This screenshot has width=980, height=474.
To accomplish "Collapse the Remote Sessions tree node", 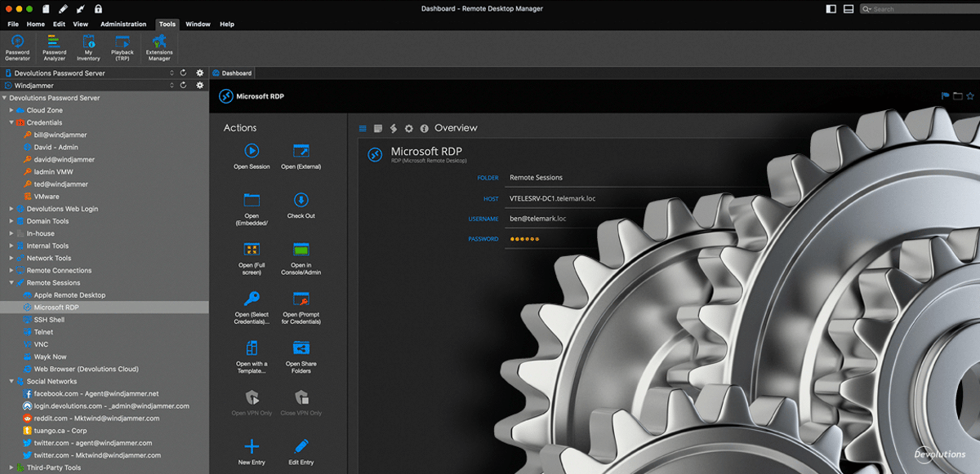I will [11, 282].
